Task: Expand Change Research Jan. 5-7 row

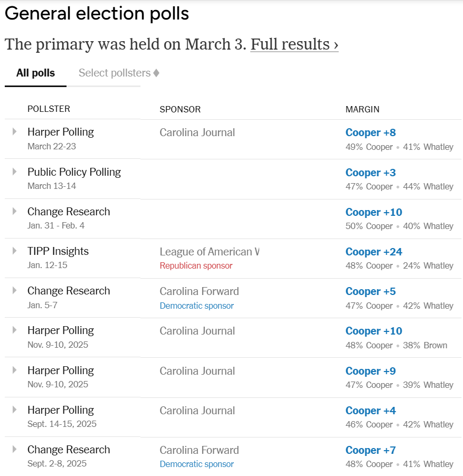Action: click(x=15, y=290)
